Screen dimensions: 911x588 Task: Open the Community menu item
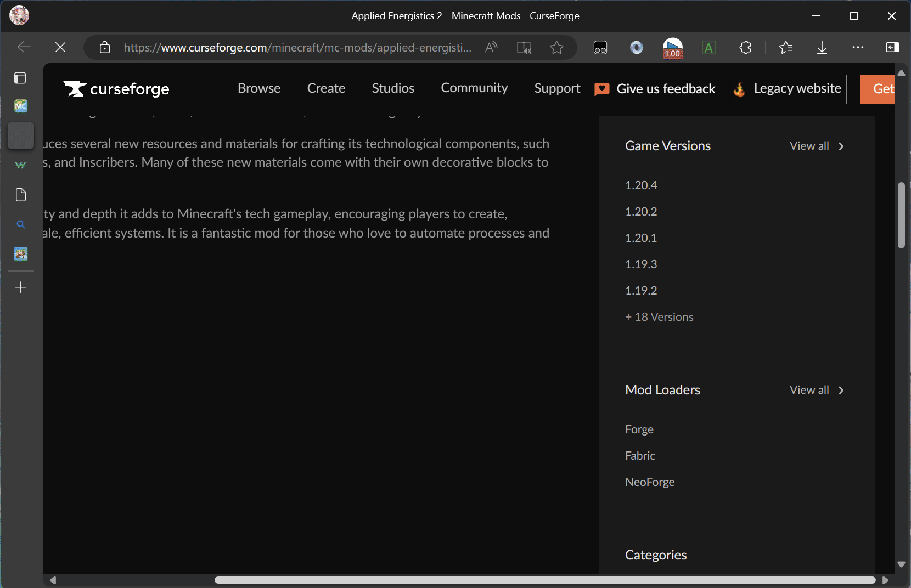(474, 88)
